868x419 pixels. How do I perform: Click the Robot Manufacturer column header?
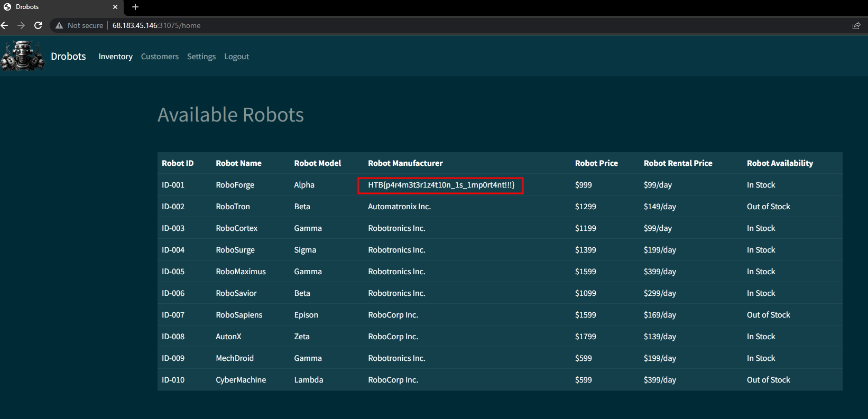coord(405,163)
